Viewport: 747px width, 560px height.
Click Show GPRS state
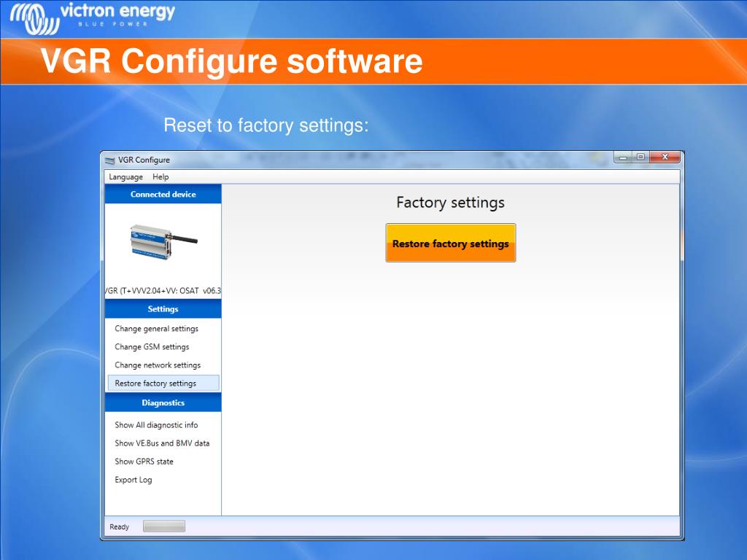click(x=144, y=462)
